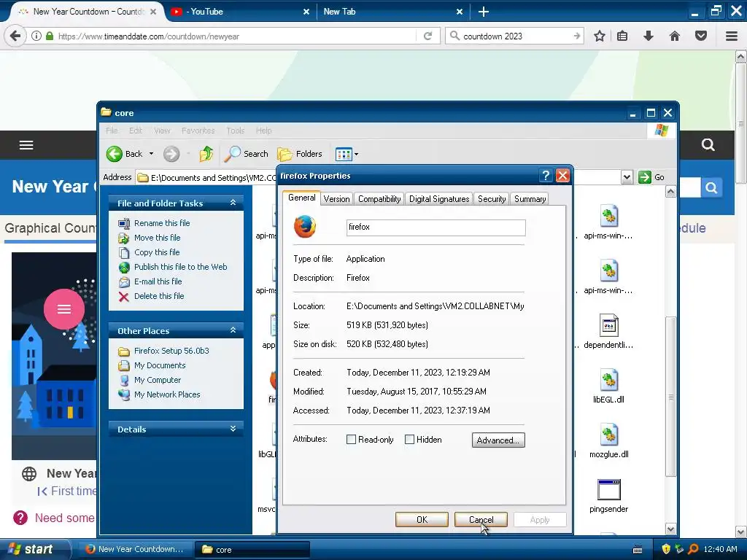
Task: Switch to the Version tab
Action: (336, 199)
